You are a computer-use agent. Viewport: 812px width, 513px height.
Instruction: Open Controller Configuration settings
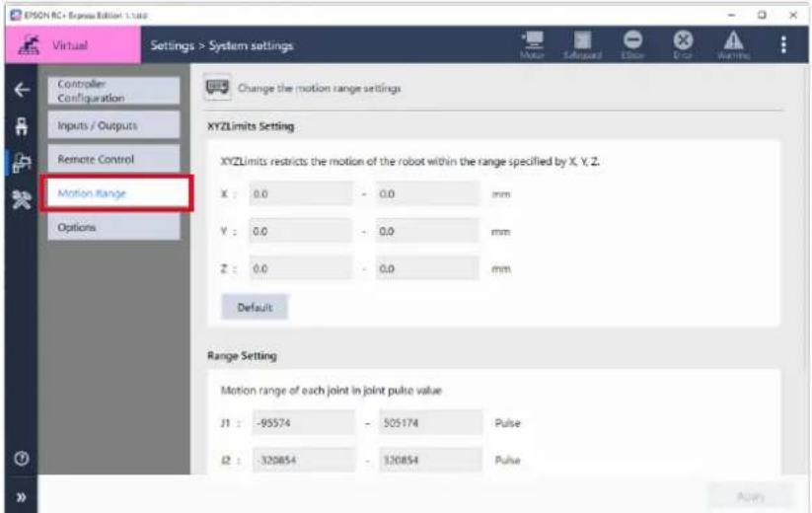click(x=113, y=91)
